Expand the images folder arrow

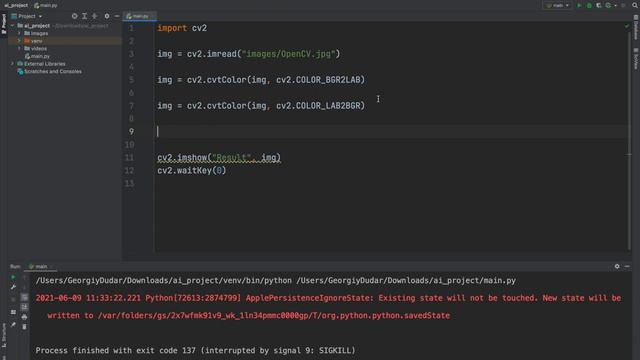tap(19, 33)
